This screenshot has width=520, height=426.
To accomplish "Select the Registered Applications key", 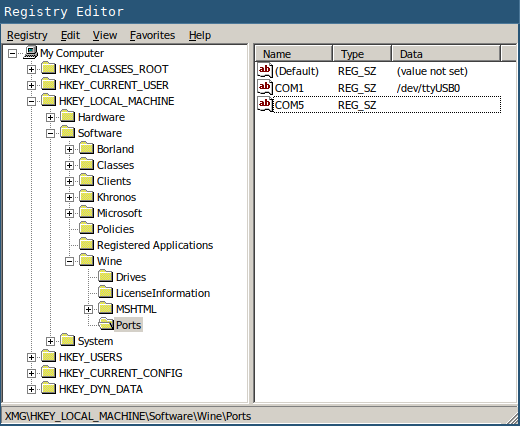I will coord(155,245).
